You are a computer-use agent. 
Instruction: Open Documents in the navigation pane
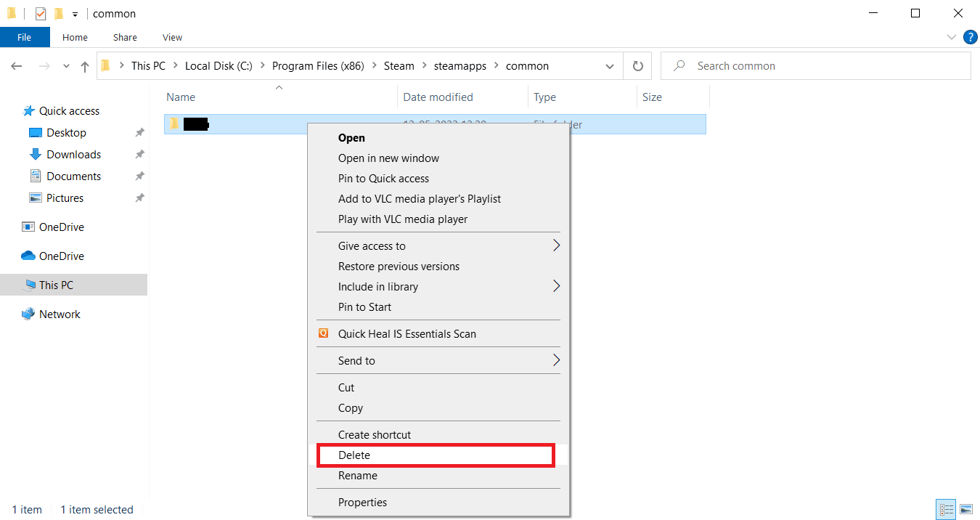coord(73,176)
